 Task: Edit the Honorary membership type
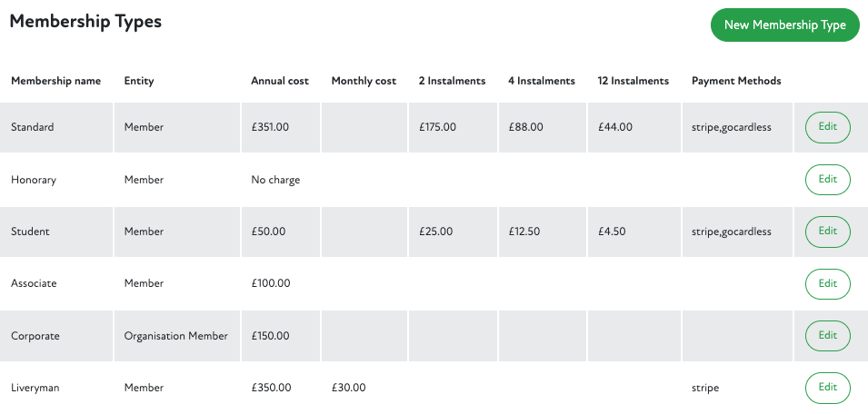(827, 180)
